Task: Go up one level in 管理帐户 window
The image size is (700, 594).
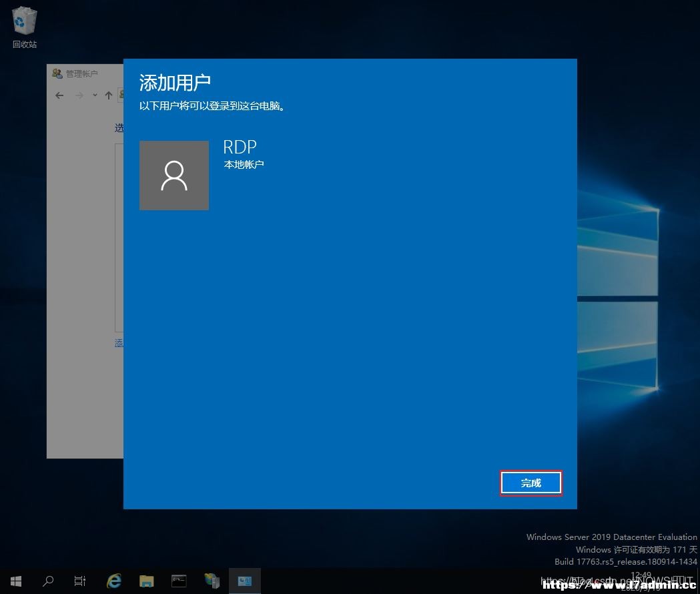Action: coord(109,95)
